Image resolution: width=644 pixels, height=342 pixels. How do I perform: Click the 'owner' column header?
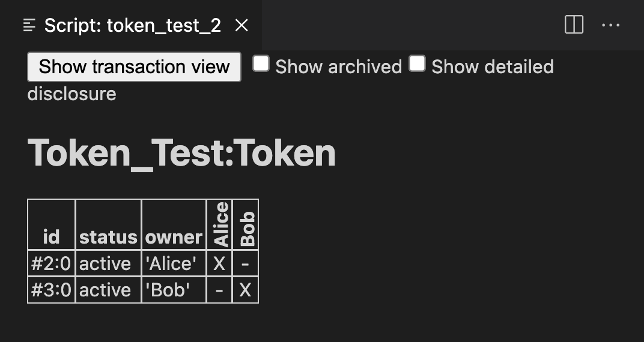(x=174, y=237)
